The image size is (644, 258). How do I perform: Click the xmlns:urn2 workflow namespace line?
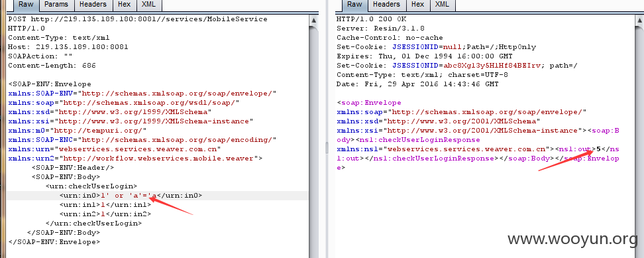point(136,158)
